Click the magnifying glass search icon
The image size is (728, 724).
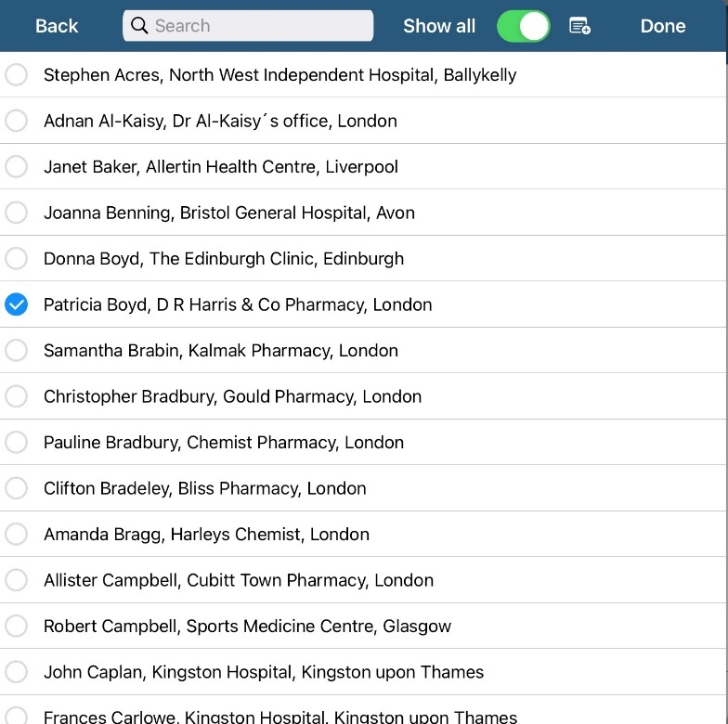click(x=139, y=26)
